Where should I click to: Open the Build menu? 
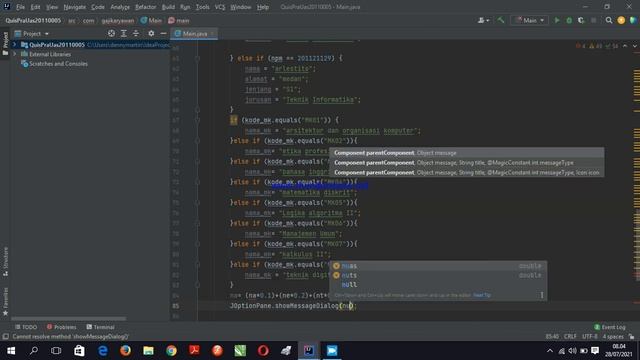click(168, 7)
